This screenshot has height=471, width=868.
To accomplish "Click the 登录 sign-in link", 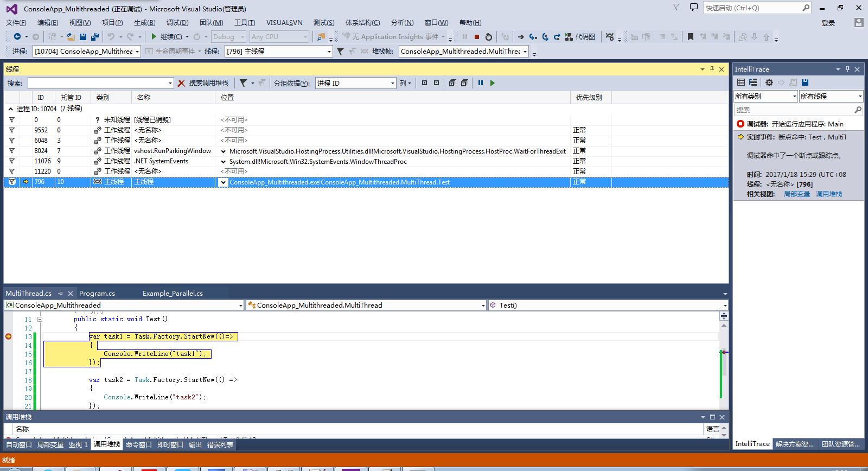I will click(828, 23).
